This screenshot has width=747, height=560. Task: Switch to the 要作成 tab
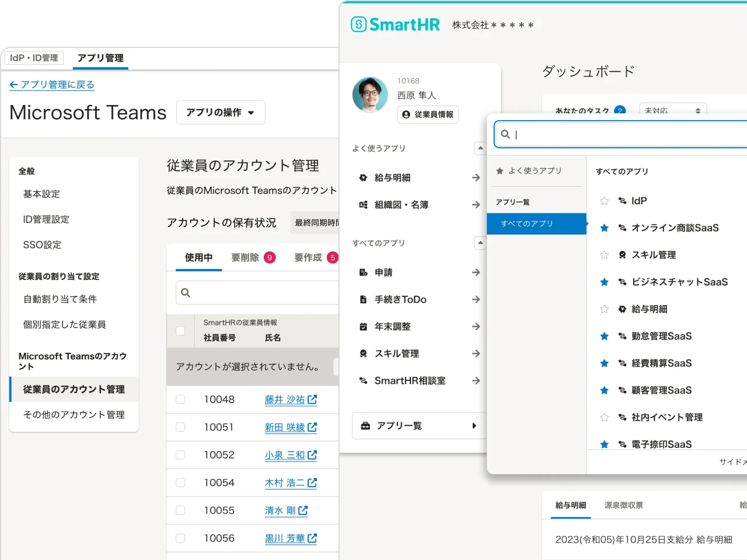click(x=315, y=258)
